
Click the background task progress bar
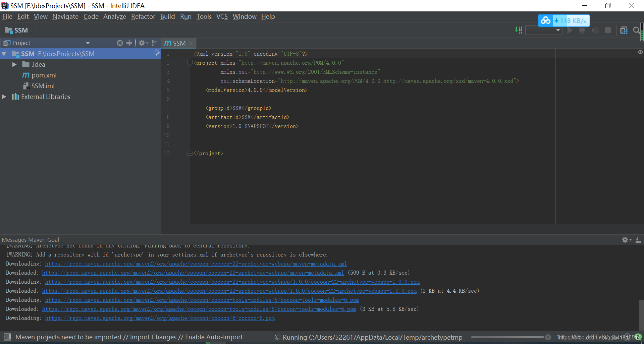coord(507,337)
